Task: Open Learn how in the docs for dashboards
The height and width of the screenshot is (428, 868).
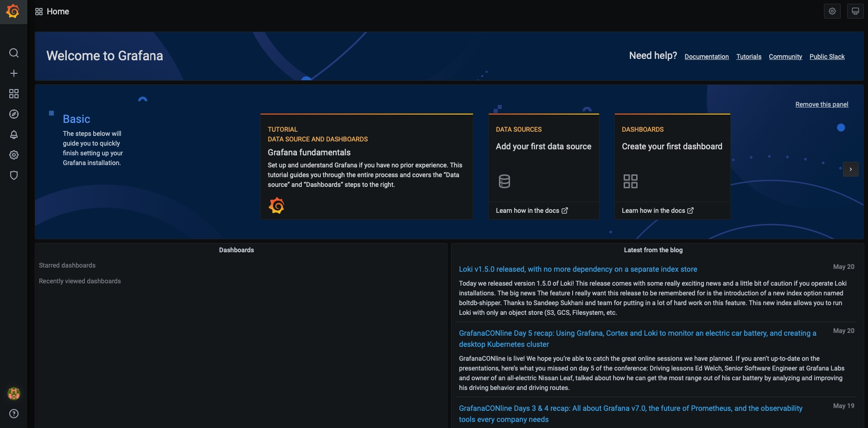Action: point(657,211)
